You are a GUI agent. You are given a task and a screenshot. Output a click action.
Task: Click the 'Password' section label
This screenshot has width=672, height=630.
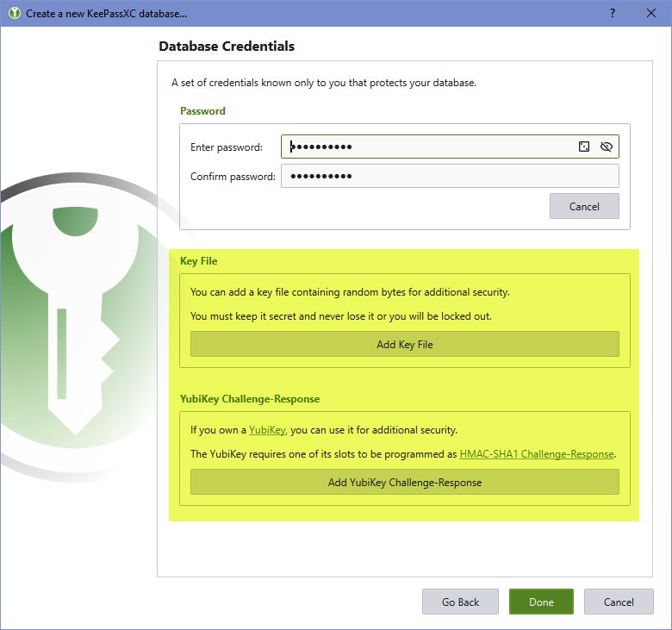[202, 111]
